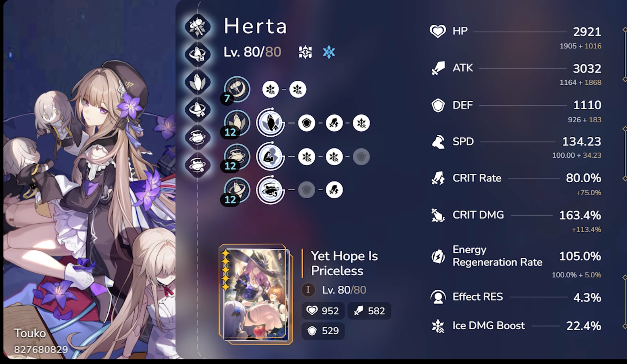Open the basic attack skill icon level 7
Screen dimensions: 627x364
click(237, 89)
